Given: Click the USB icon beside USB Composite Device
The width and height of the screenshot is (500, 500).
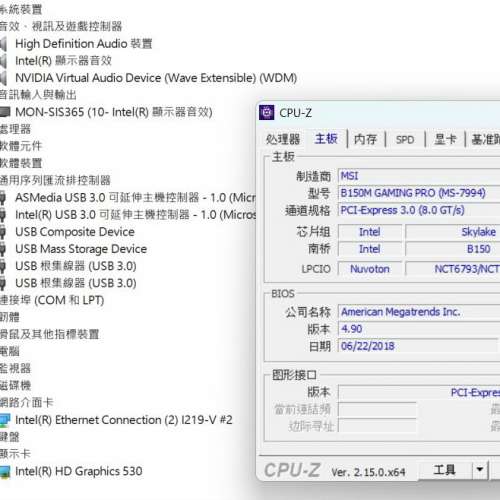Looking at the screenshot, I should click(x=3, y=232).
